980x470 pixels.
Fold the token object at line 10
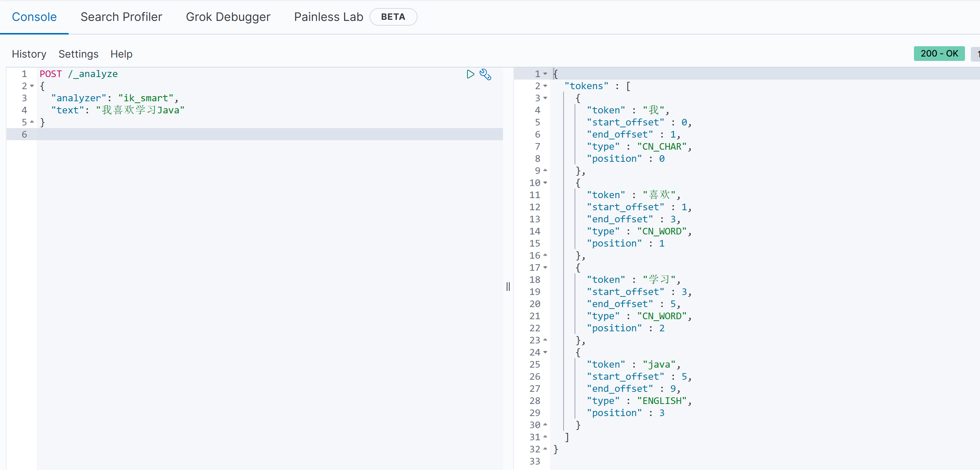click(545, 183)
